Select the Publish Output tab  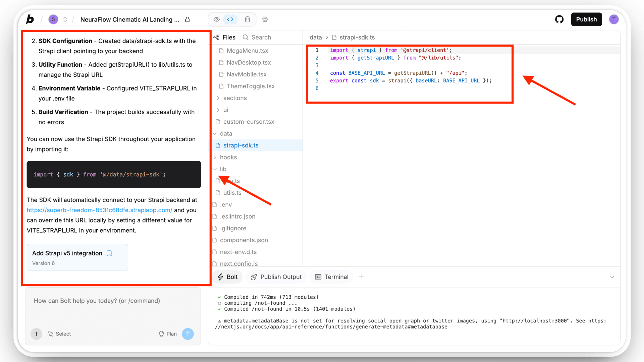pos(276,277)
